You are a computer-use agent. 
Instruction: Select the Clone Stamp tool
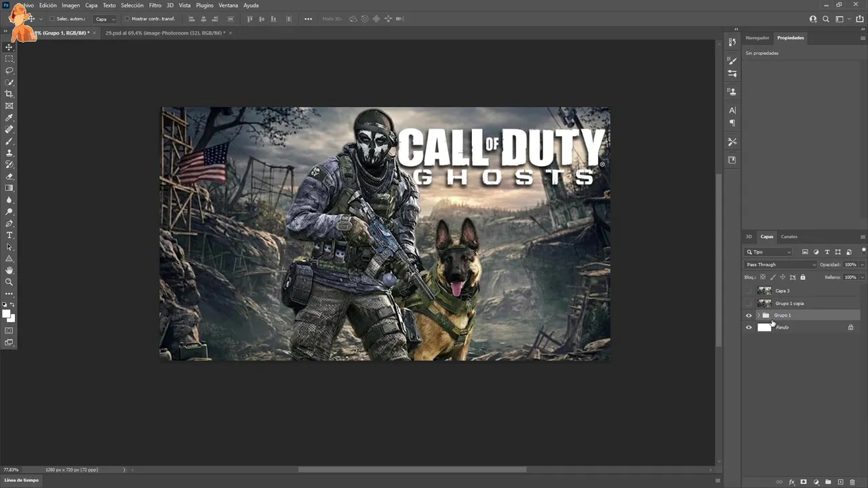[9, 153]
